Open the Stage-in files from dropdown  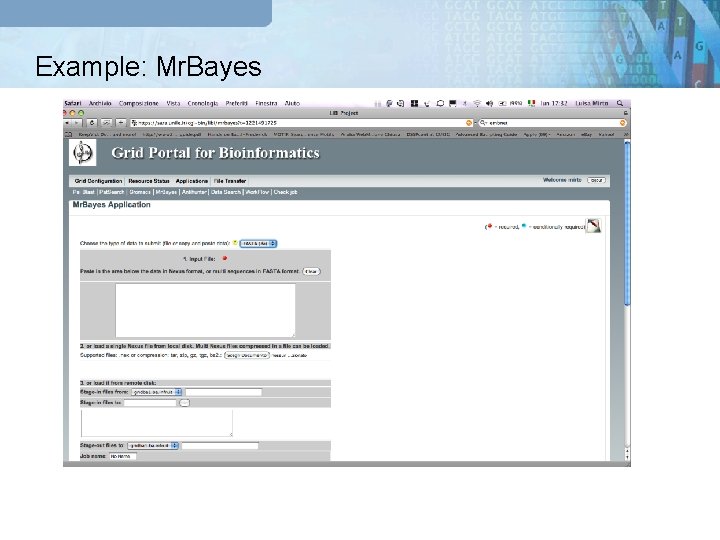157,392
